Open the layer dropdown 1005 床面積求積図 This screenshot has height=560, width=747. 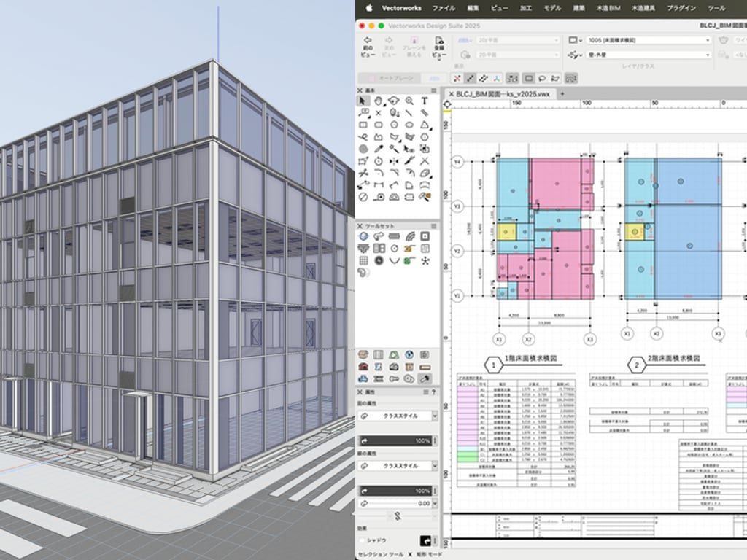point(649,41)
